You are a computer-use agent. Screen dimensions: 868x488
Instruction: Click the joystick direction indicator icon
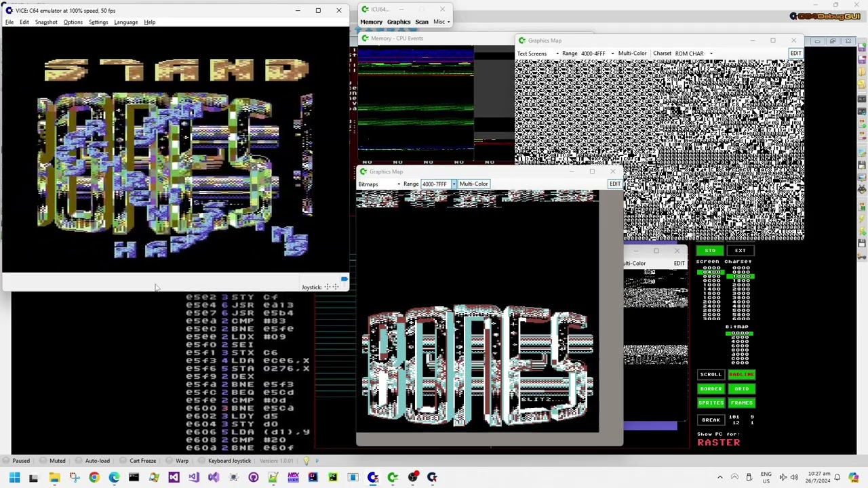(331, 287)
